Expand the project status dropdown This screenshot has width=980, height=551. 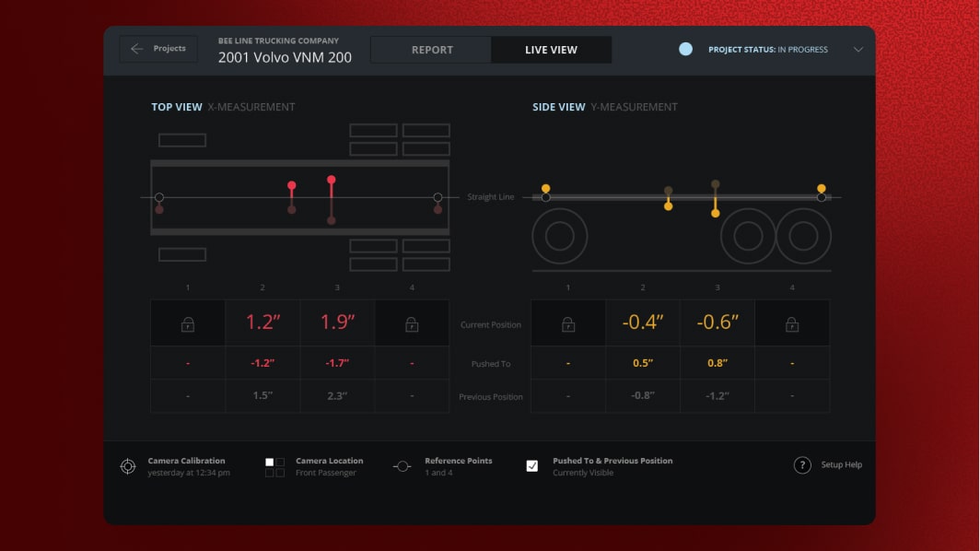click(x=858, y=50)
